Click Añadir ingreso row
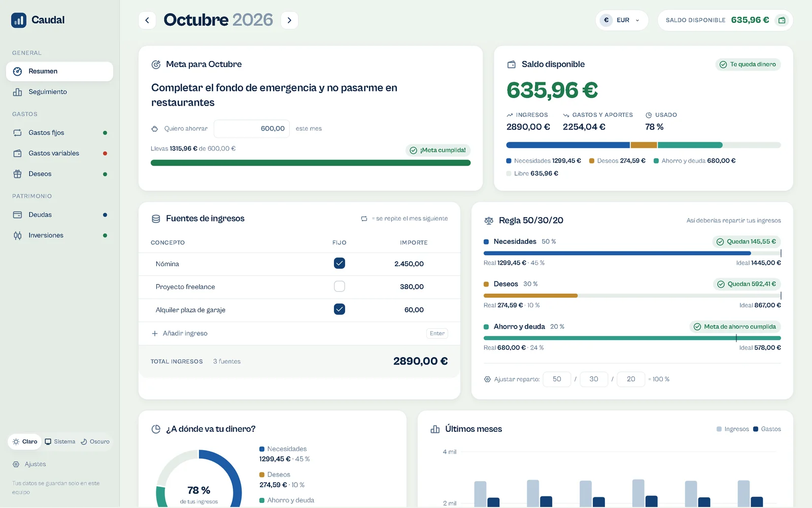The height and width of the screenshot is (508, 812). (x=299, y=333)
